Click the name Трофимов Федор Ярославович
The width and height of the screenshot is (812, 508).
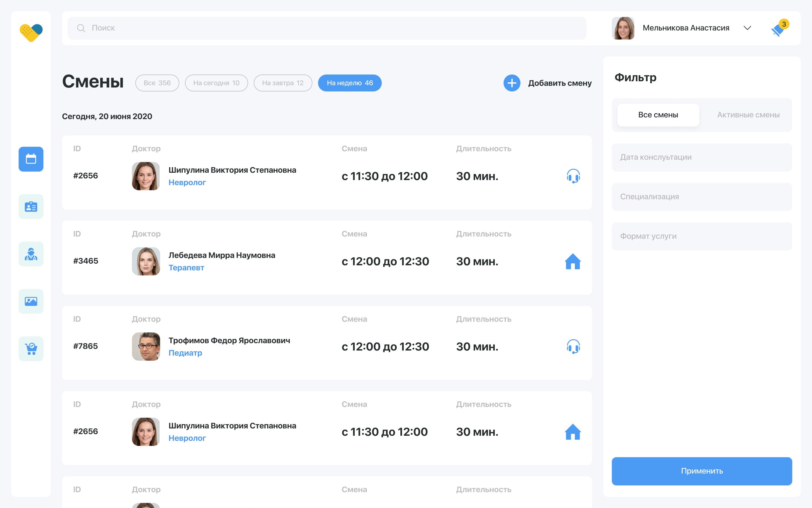[x=229, y=340]
